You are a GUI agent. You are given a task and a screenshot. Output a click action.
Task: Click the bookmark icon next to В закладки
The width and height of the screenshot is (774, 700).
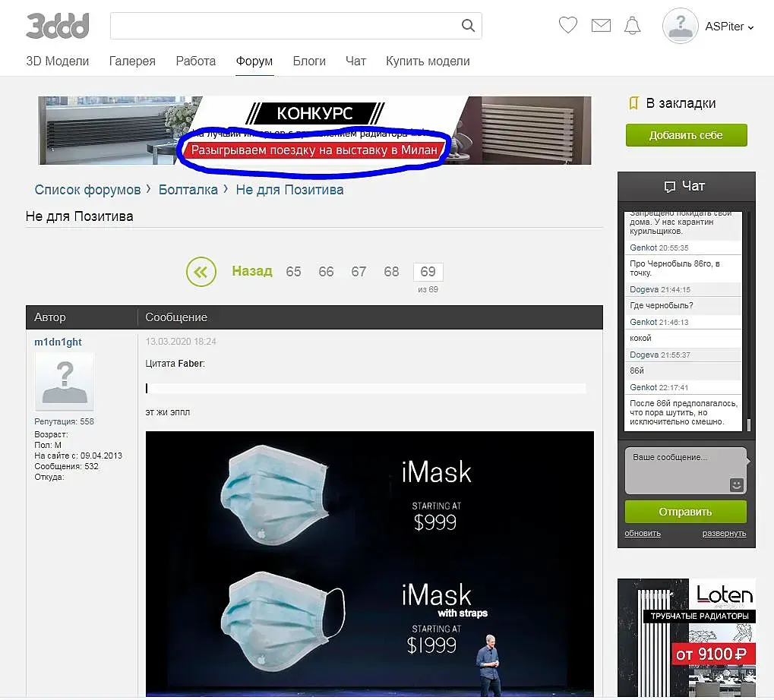click(x=633, y=103)
